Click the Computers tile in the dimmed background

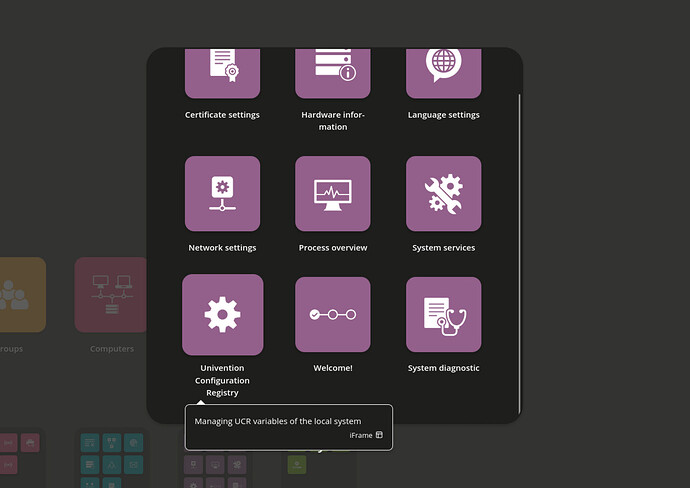click(110, 295)
